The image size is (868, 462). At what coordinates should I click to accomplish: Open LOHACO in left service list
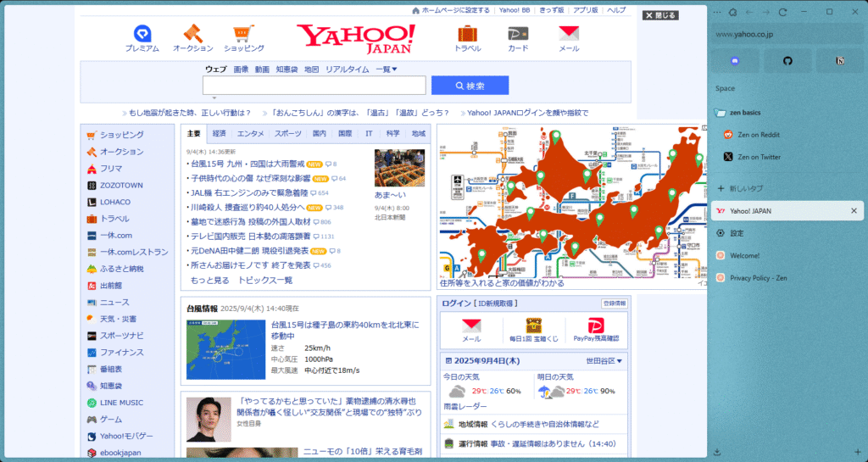(115, 202)
